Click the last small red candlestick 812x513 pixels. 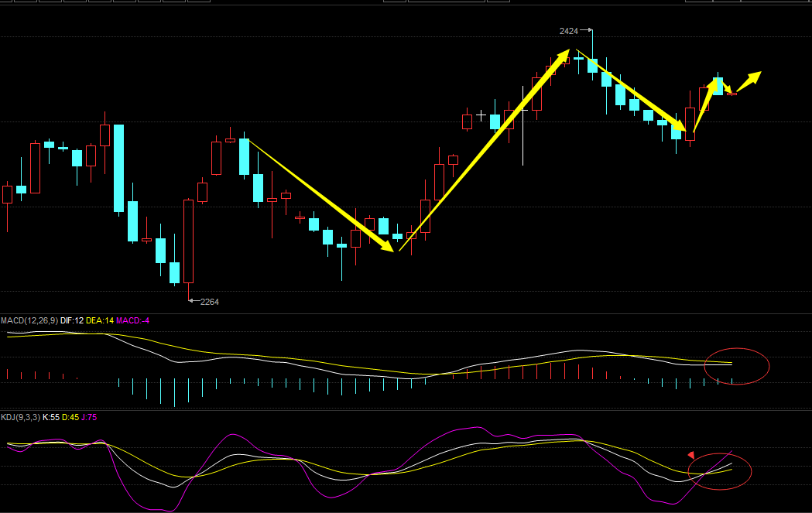(731, 94)
